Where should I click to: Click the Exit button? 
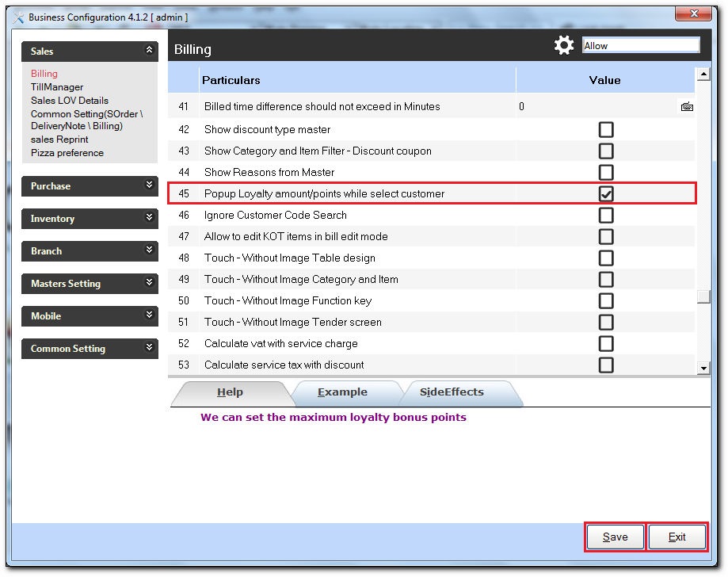[x=677, y=537]
